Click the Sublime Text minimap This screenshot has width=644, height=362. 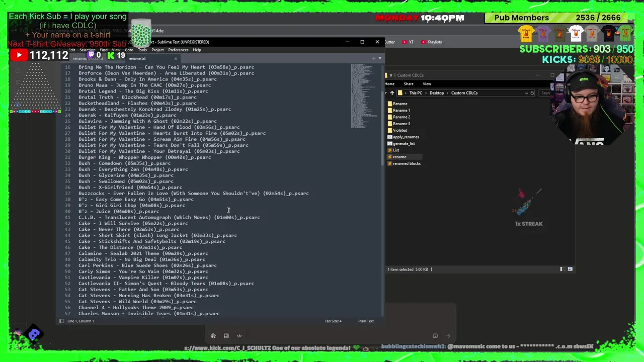(363, 96)
